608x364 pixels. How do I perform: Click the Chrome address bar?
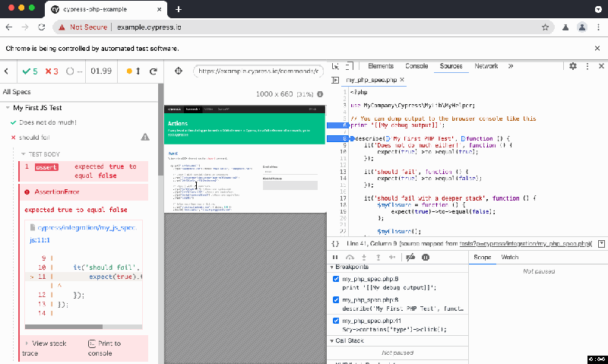click(x=303, y=27)
